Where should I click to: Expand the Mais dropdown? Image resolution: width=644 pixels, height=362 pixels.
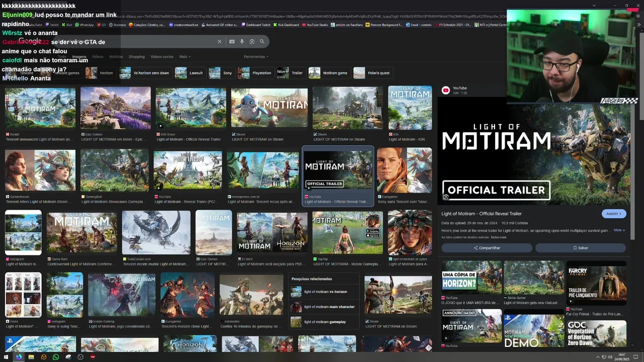185,57
